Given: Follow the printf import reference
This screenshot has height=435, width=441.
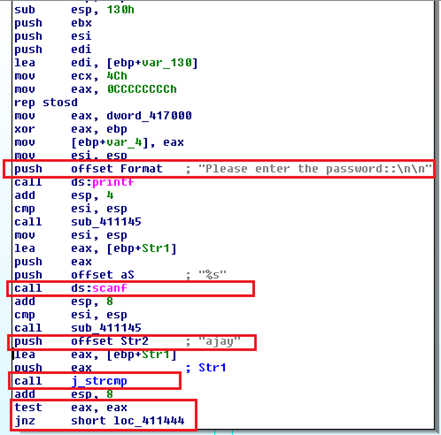Looking at the screenshot, I should pyautogui.click(x=113, y=182).
